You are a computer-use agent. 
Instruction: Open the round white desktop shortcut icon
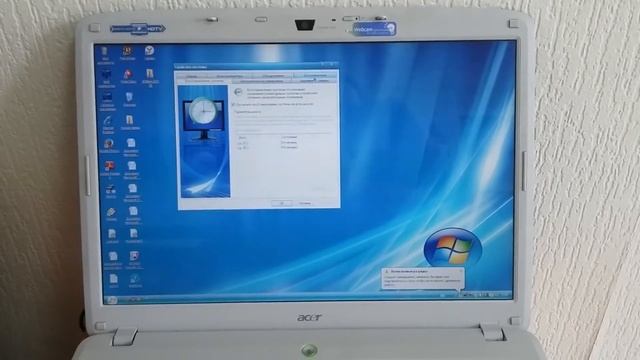click(149, 51)
